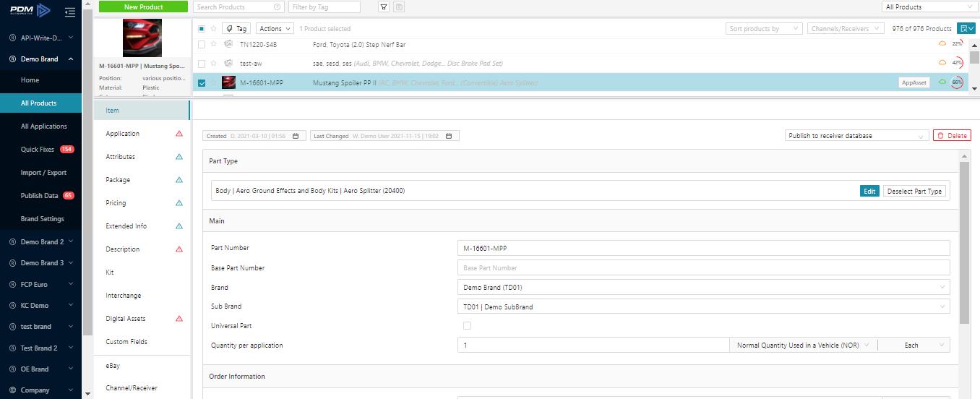The image size is (980, 399).
Task: Click Deselect Part Type button
Action: (x=914, y=191)
